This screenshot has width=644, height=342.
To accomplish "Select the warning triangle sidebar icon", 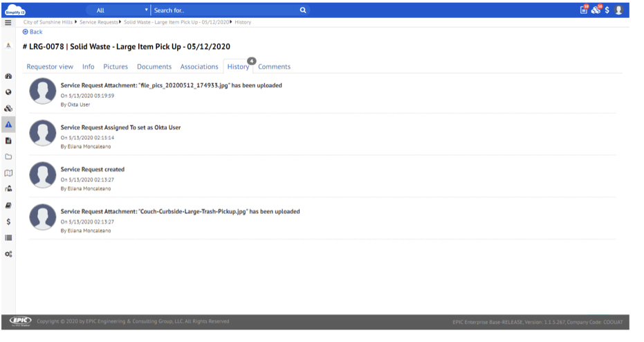I will pyautogui.click(x=8, y=124).
